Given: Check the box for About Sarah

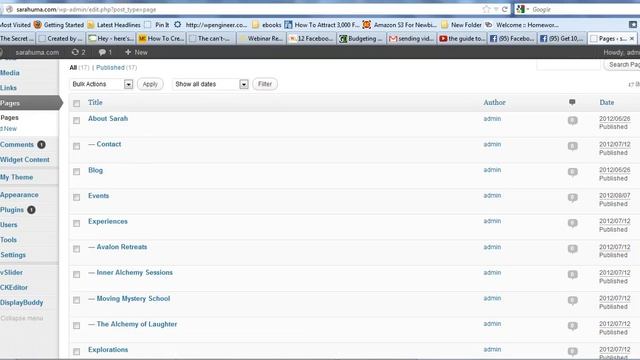Looking at the screenshot, I should [76, 120].
